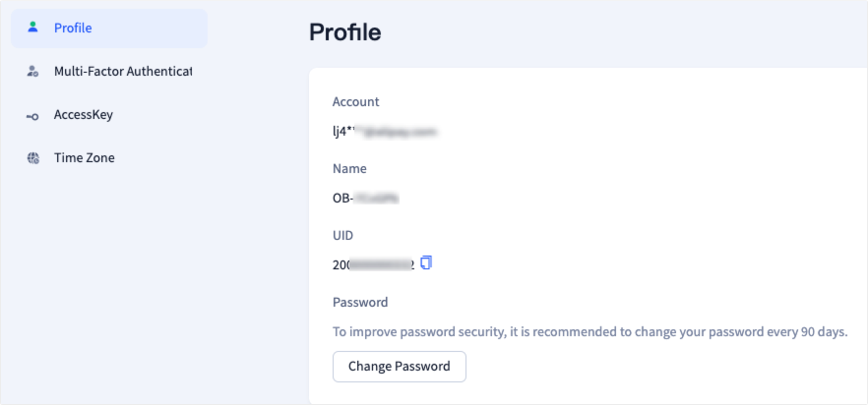Click empty sidebar area below Time Zone
This screenshot has width=868, height=405.
pos(108,285)
